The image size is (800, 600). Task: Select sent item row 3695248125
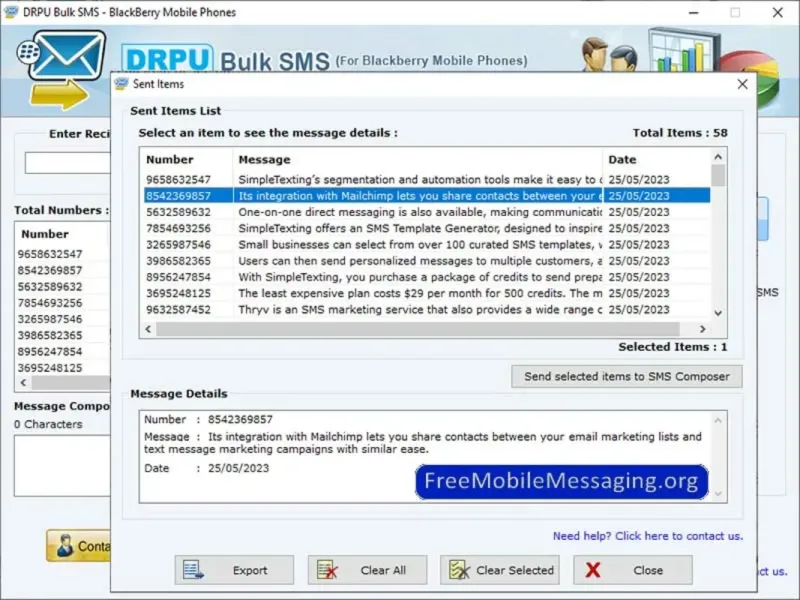(427, 293)
